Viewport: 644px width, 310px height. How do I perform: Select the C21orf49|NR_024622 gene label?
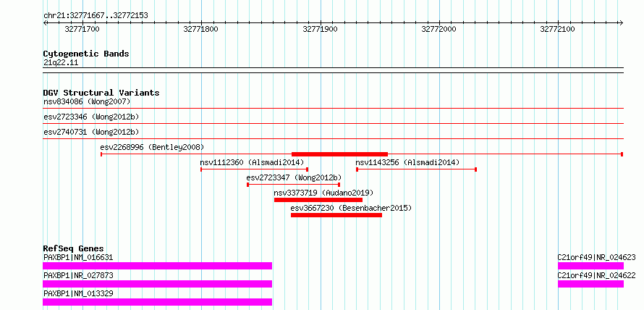[x=596, y=275]
